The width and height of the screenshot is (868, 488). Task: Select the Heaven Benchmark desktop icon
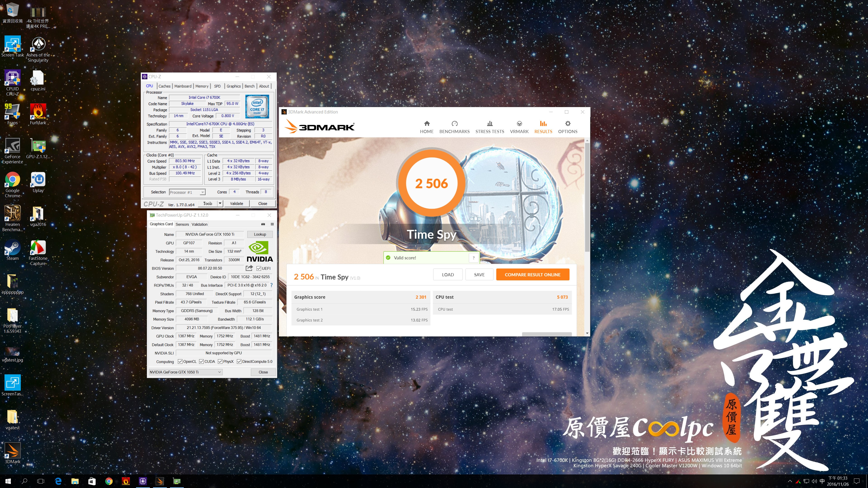(12, 218)
